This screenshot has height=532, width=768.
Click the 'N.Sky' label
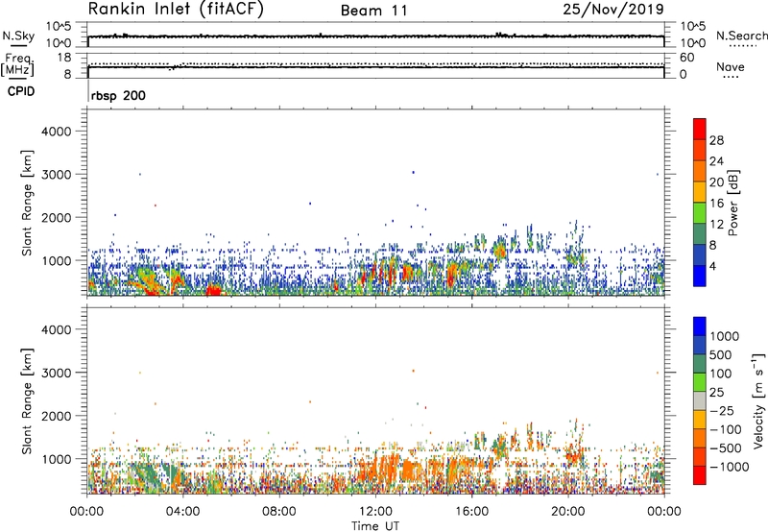point(18,36)
